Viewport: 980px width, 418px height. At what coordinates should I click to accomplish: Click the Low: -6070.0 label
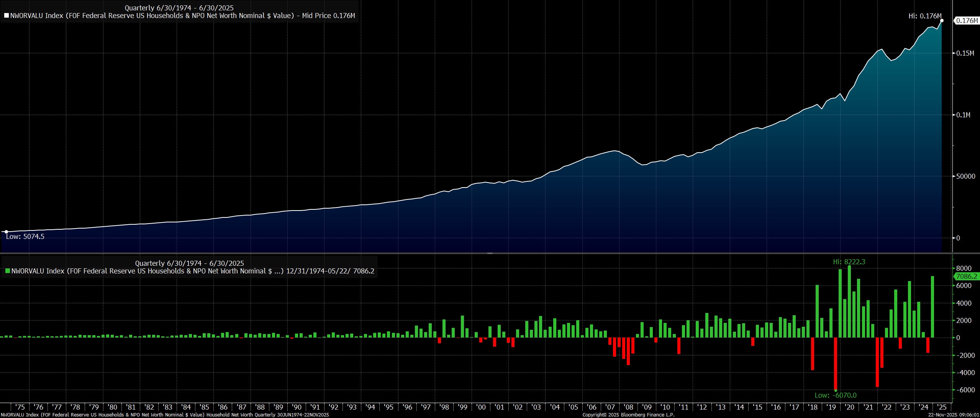tap(836, 395)
